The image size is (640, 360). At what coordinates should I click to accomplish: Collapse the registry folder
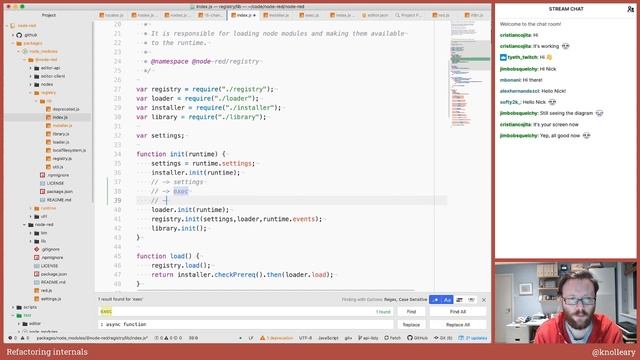pos(31,93)
